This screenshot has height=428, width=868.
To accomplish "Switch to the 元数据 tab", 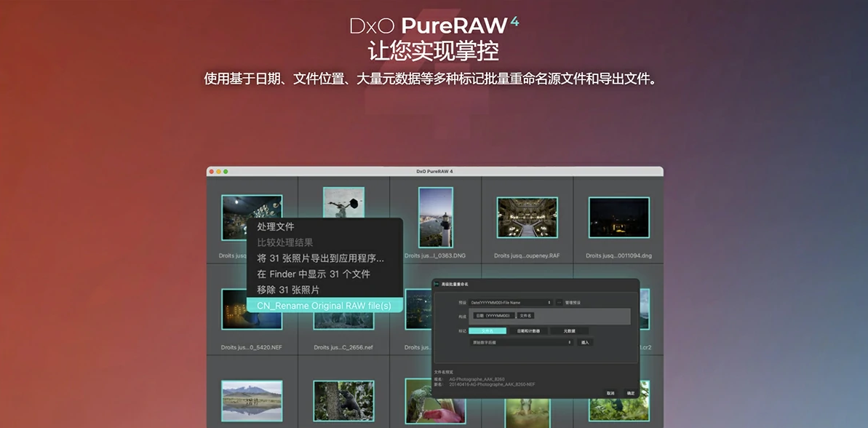I will [570, 330].
